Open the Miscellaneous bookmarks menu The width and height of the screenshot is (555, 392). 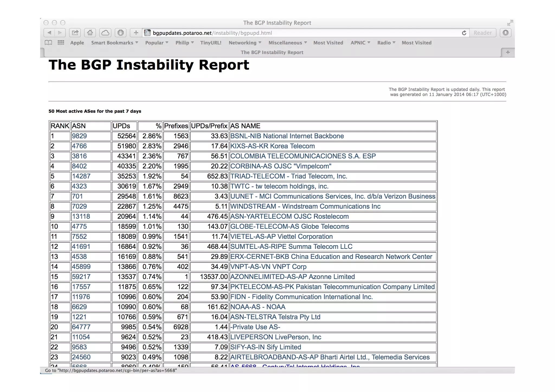tap(288, 43)
